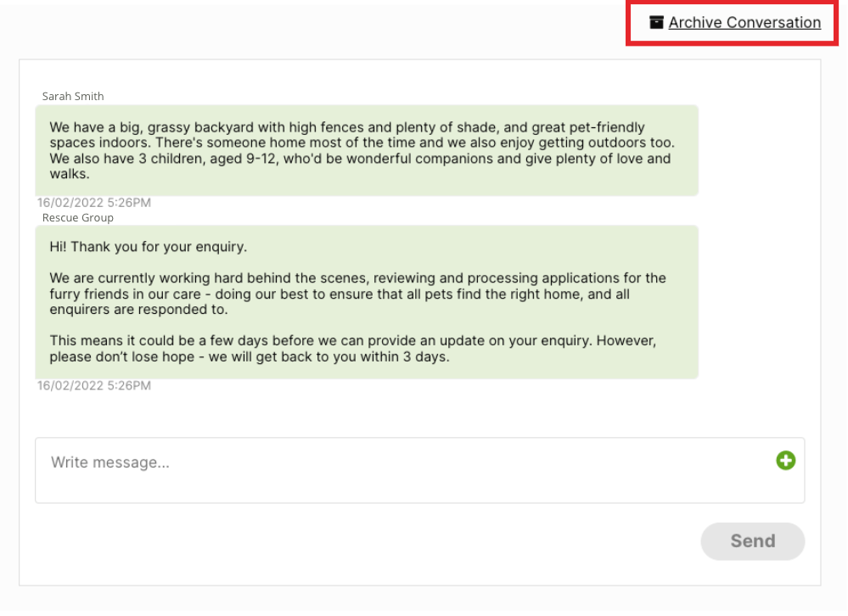This screenshot has width=848, height=616.
Task: Click 'Conversation' word in the archive link
Action: 774,22
